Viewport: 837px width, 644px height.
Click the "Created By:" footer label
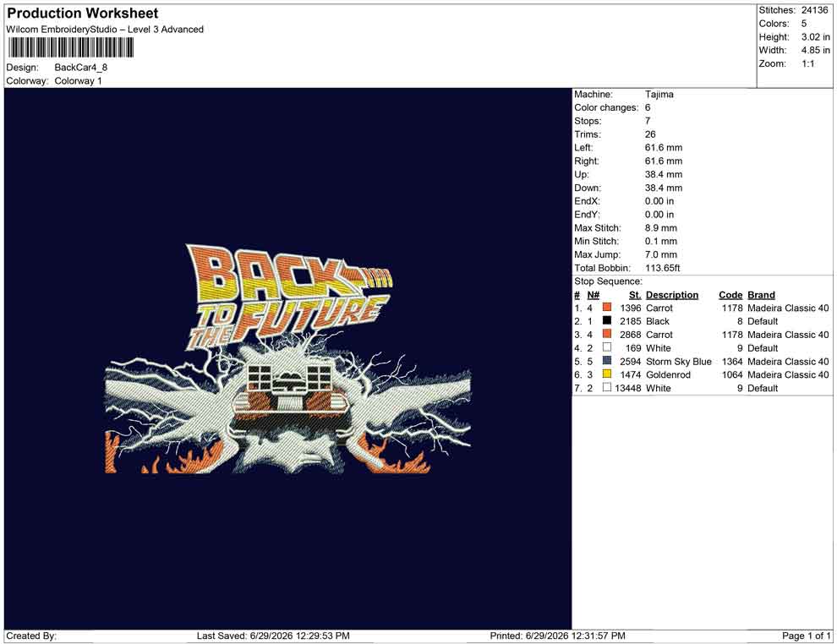[31, 636]
